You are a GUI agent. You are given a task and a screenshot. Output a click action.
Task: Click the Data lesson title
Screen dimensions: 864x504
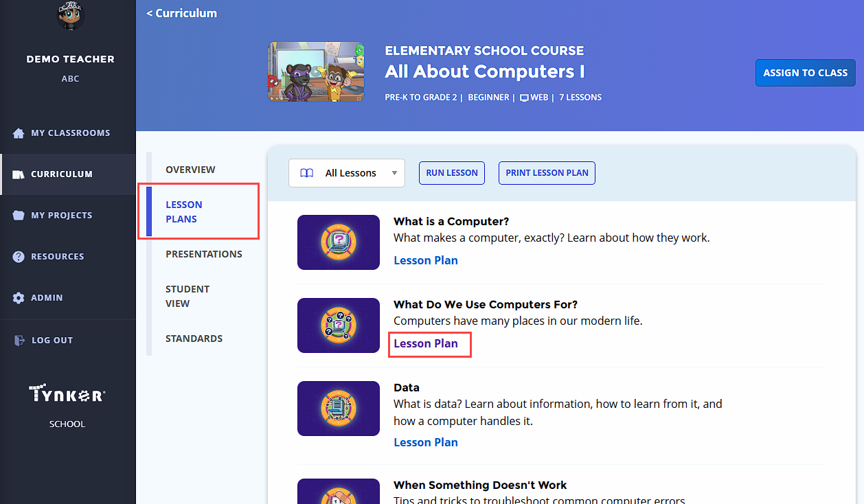click(x=407, y=387)
